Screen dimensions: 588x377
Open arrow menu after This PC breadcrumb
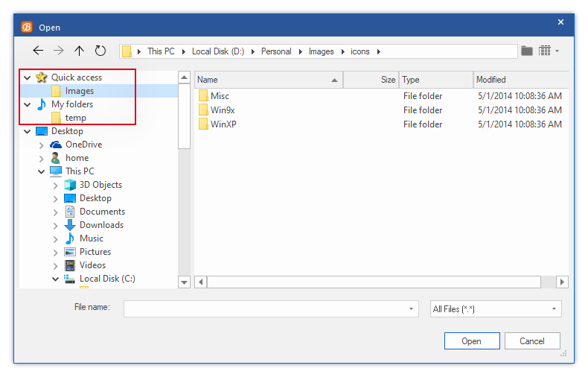[x=184, y=52]
